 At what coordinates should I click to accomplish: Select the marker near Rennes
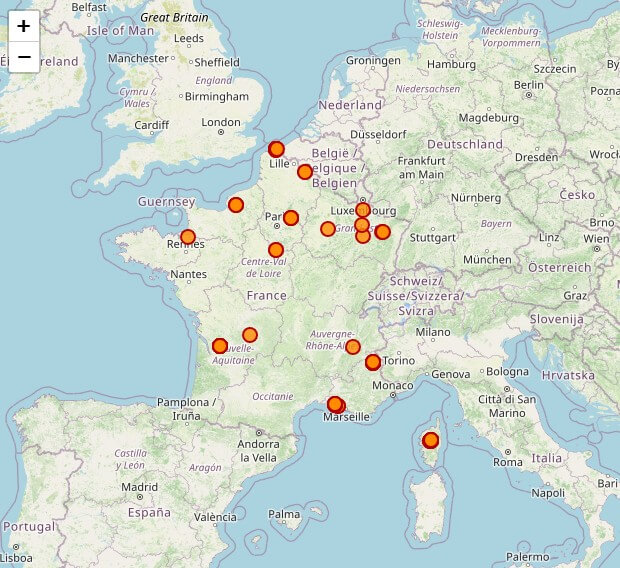(x=188, y=237)
